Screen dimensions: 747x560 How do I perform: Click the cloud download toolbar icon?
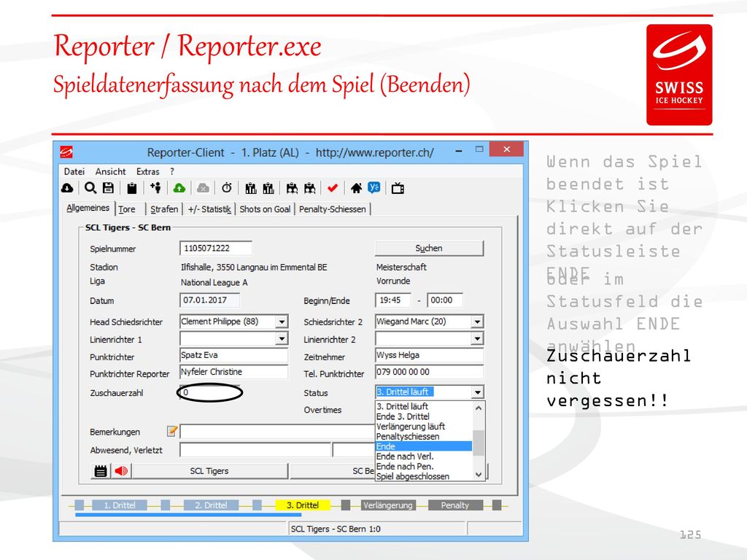pyautogui.click(x=67, y=189)
